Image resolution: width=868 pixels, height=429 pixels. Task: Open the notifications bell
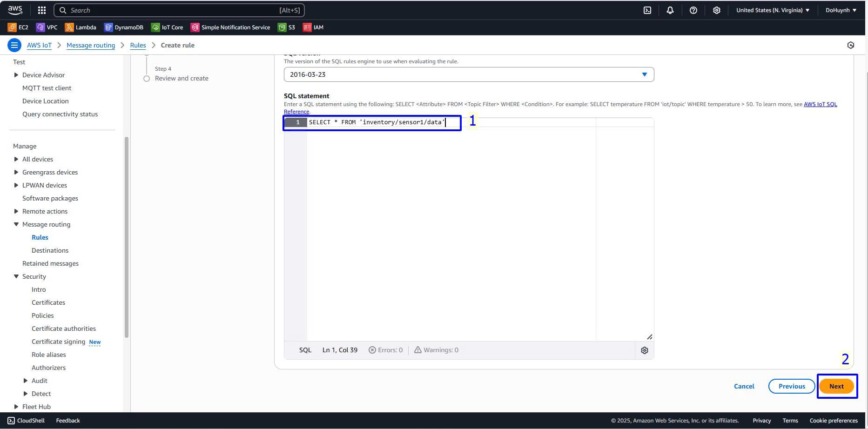point(670,10)
